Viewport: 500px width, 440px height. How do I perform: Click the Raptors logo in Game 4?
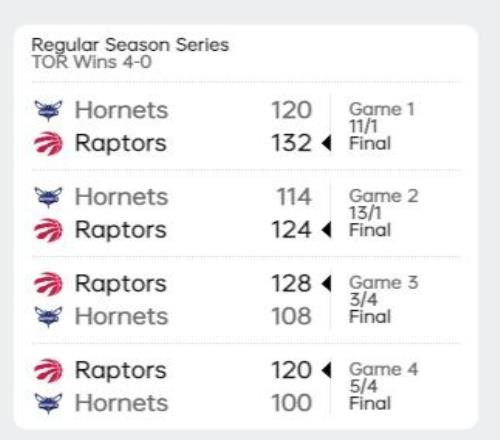[x=48, y=371]
